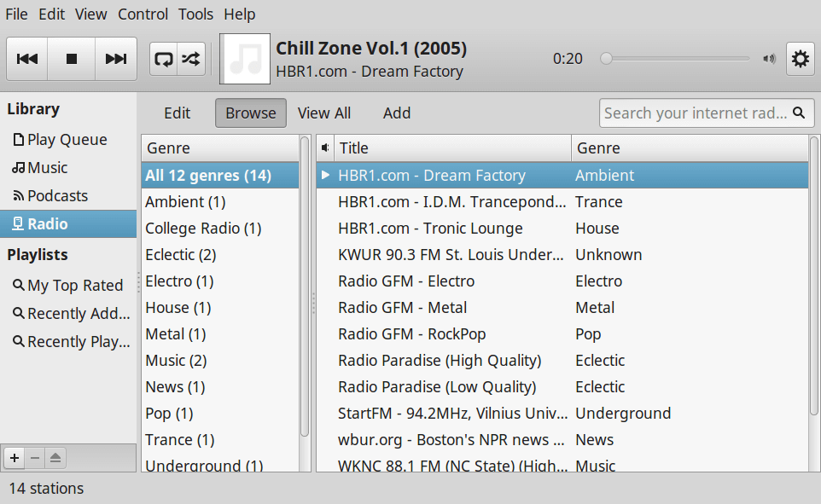The width and height of the screenshot is (821, 504).
Task: Sort stations by Title column header
Action: pyautogui.click(x=452, y=148)
